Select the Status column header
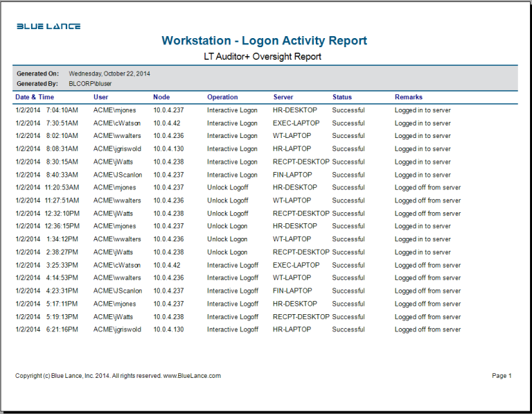Screen dimensions: 532x414 pos(342,97)
